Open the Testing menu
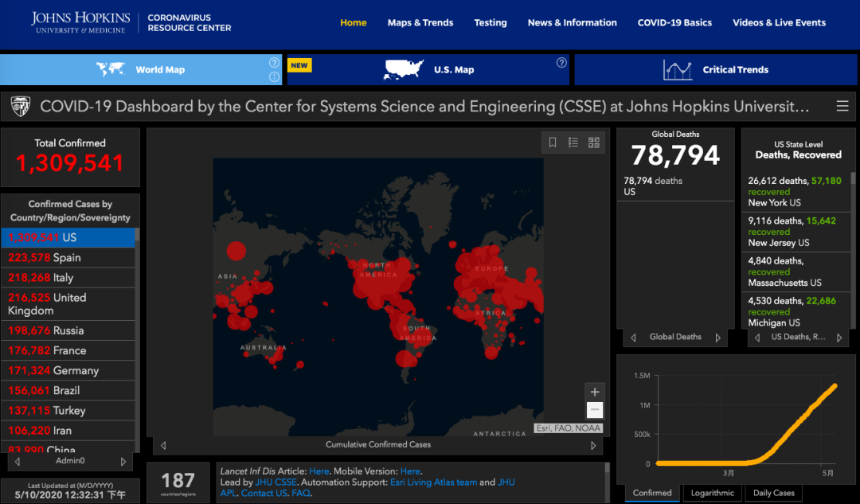This screenshot has height=504, width=860. coord(491,22)
